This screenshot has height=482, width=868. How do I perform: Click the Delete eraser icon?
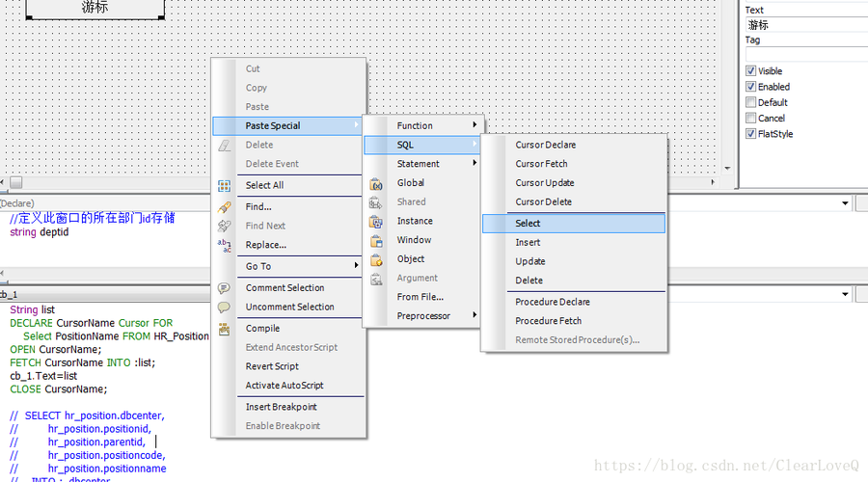pos(224,145)
